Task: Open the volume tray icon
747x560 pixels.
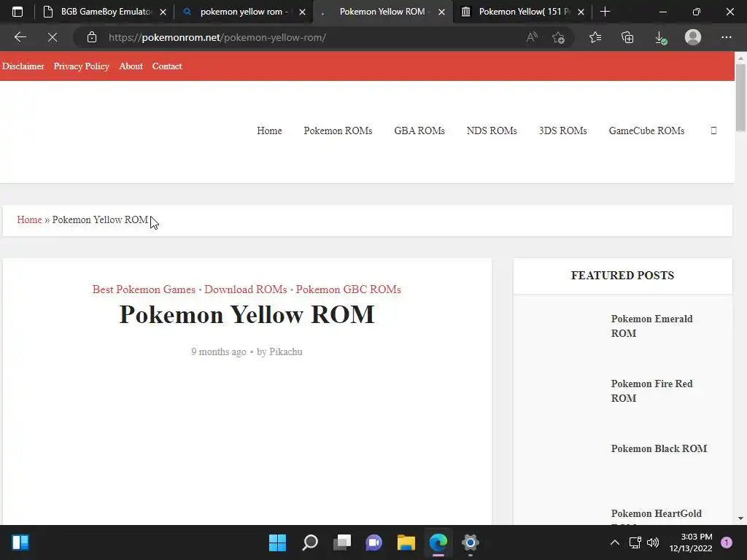Action: pos(653,542)
